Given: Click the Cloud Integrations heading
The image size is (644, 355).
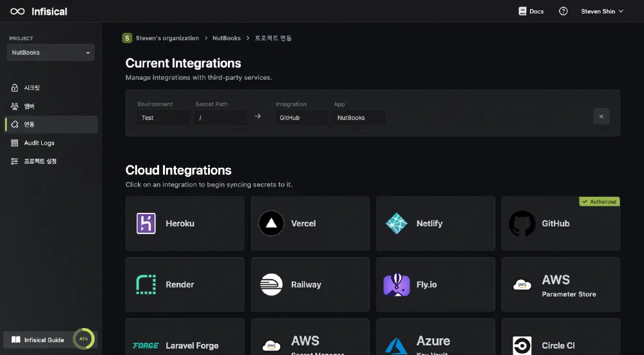Looking at the screenshot, I should (x=178, y=170).
